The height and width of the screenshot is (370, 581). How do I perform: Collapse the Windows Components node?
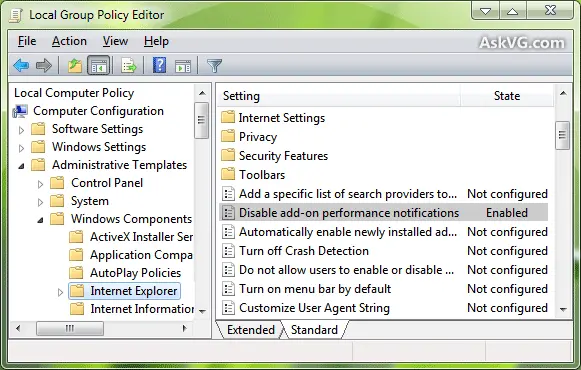click(40, 220)
